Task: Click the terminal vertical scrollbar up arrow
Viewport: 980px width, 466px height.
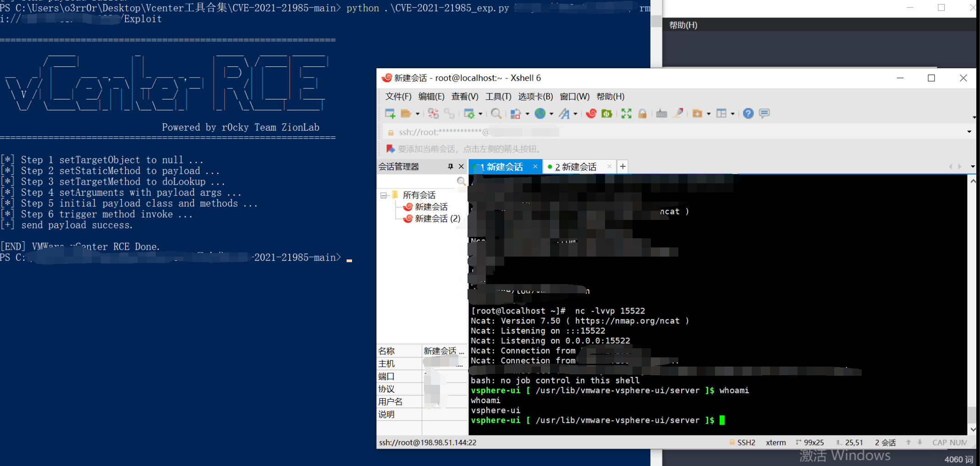Action: (x=972, y=181)
